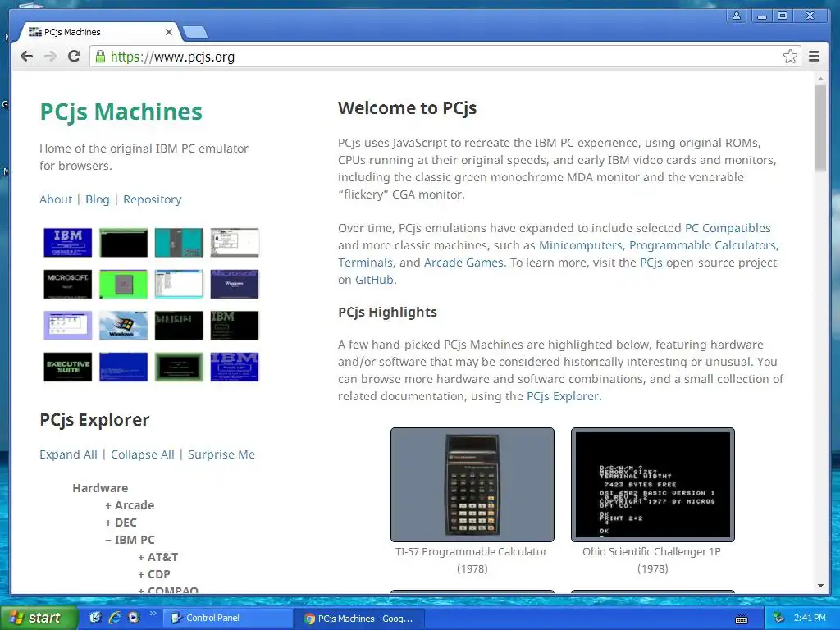The image size is (840, 630).
Task: Launch Windows Media Player from Quick Launch
Action: click(134, 618)
